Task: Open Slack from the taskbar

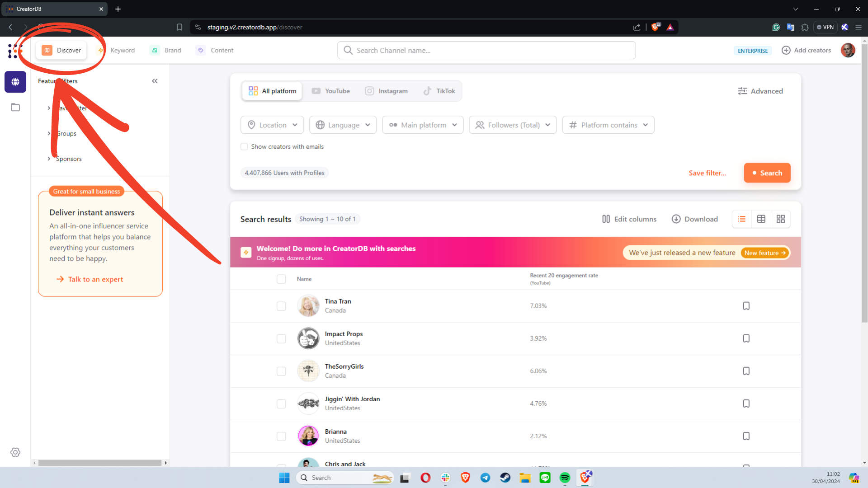Action: 446,478
